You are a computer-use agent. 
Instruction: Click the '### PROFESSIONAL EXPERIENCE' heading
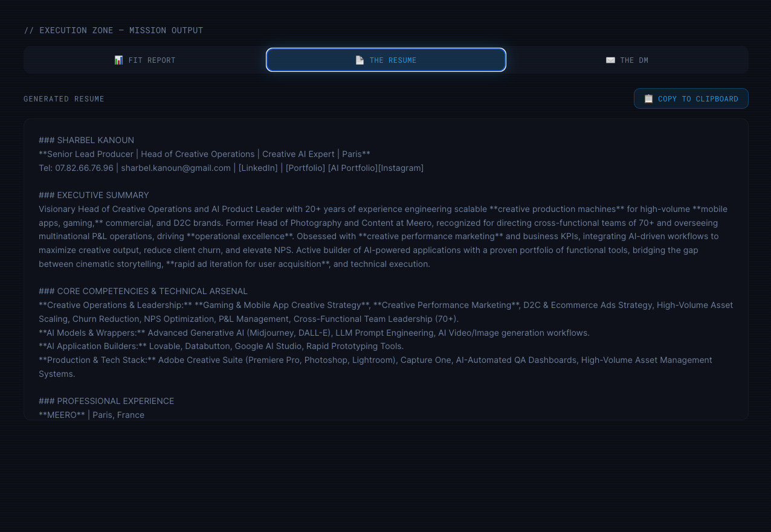point(106,401)
